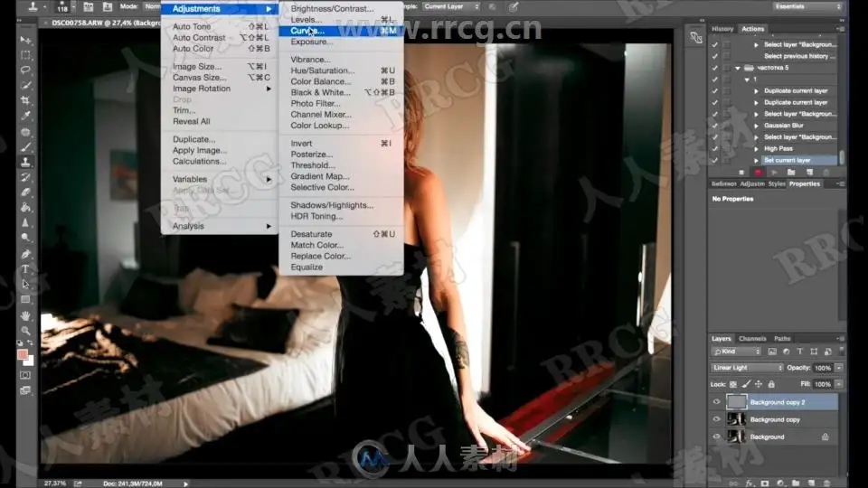Select the History Brush tool
868x488 pixels.
(x=25, y=178)
